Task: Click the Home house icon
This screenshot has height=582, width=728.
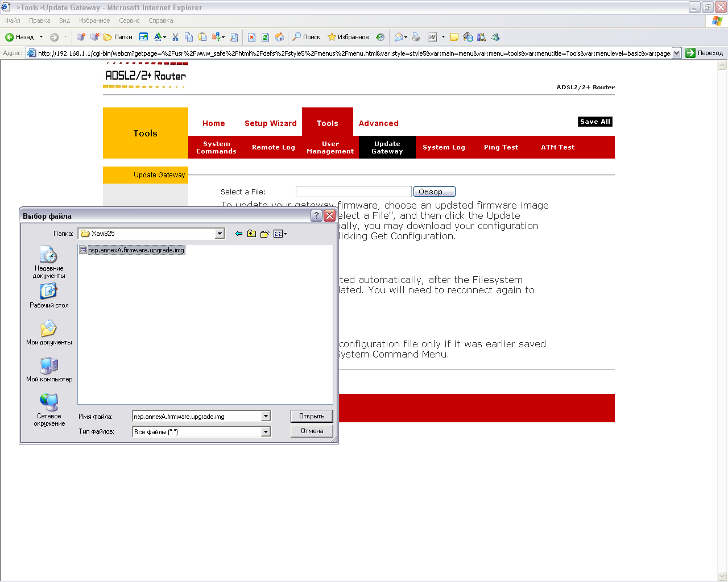Action: click(x=279, y=37)
